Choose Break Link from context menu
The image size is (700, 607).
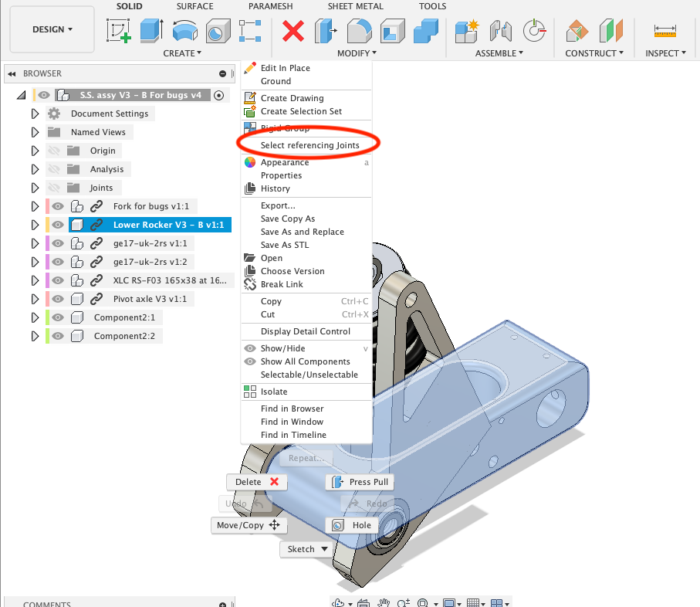coord(282,284)
